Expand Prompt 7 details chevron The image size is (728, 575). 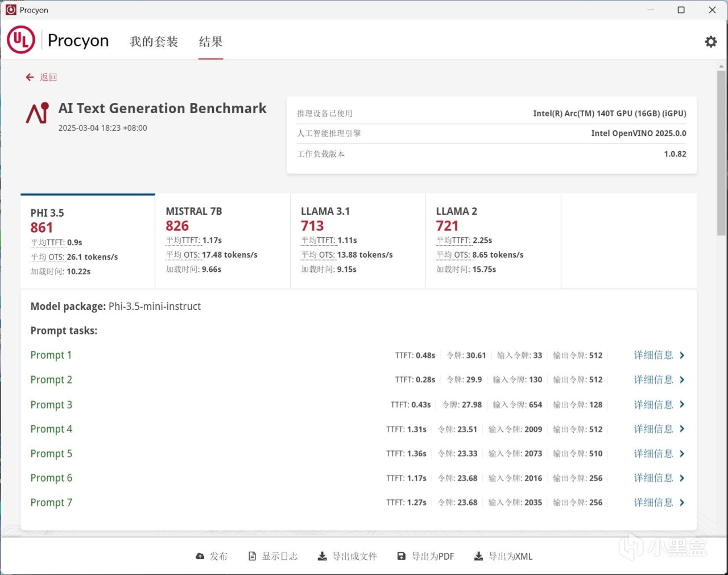[682, 502]
